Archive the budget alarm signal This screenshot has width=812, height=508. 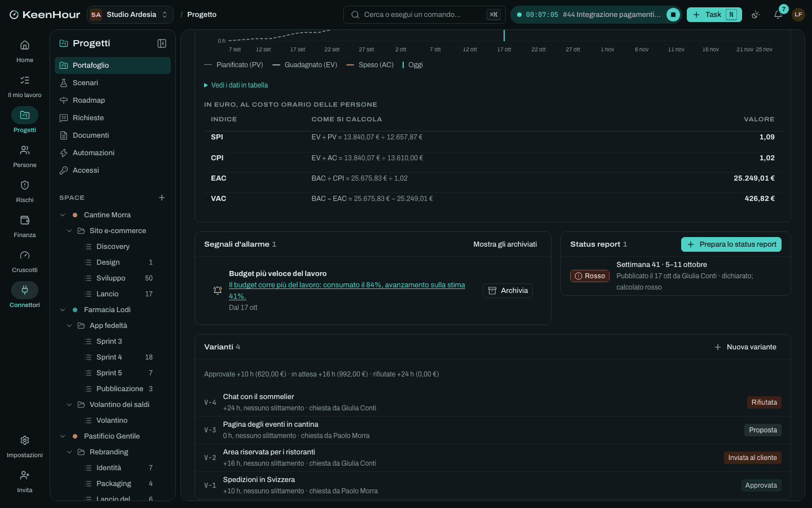pyautogui.click(x=507, y=291)
